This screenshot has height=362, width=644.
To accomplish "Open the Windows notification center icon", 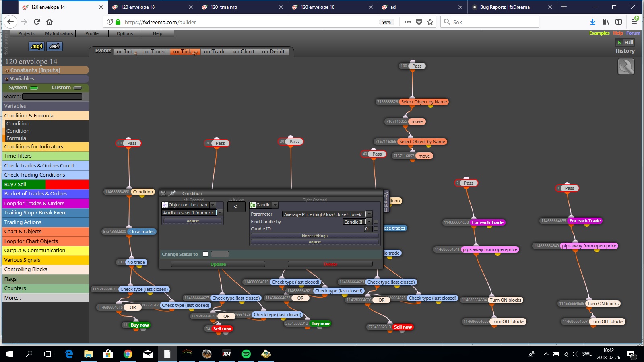I will pos(631,354).
